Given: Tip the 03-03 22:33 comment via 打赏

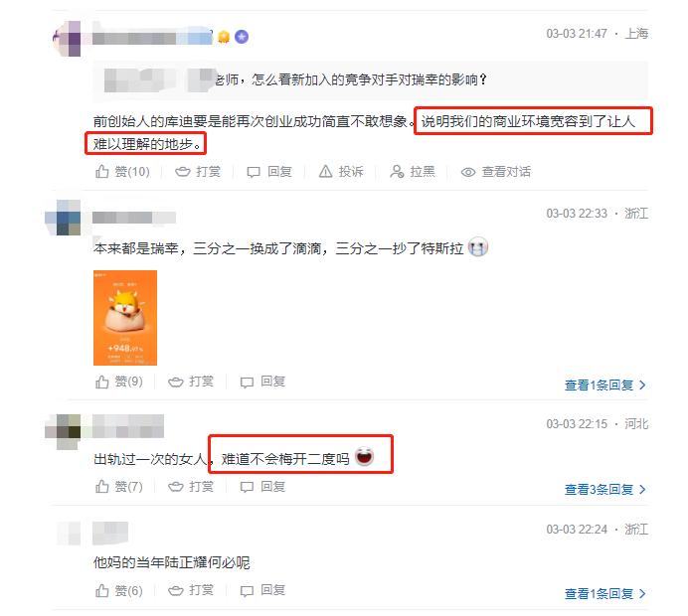Looking at the screenshot, I should [x=191, y=382].
